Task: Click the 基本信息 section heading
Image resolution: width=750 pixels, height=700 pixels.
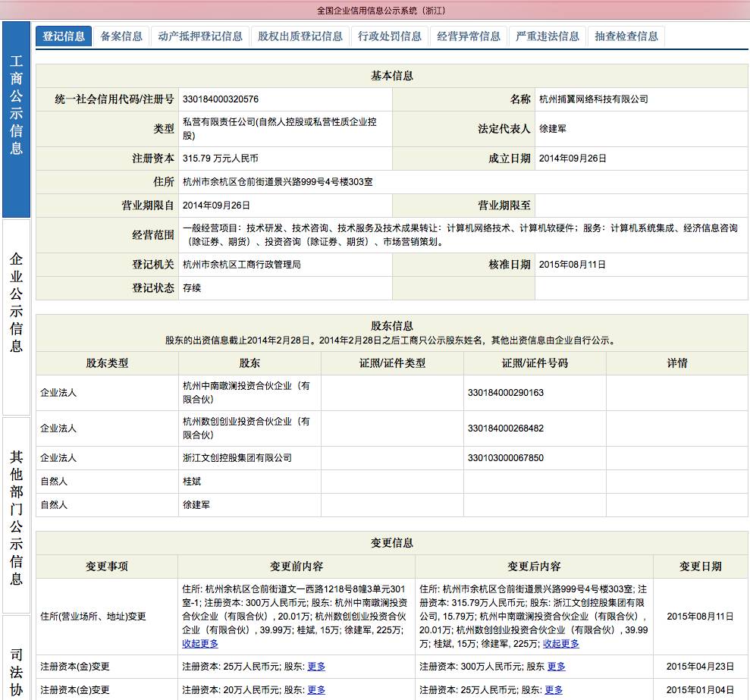Action: [392, 76]
